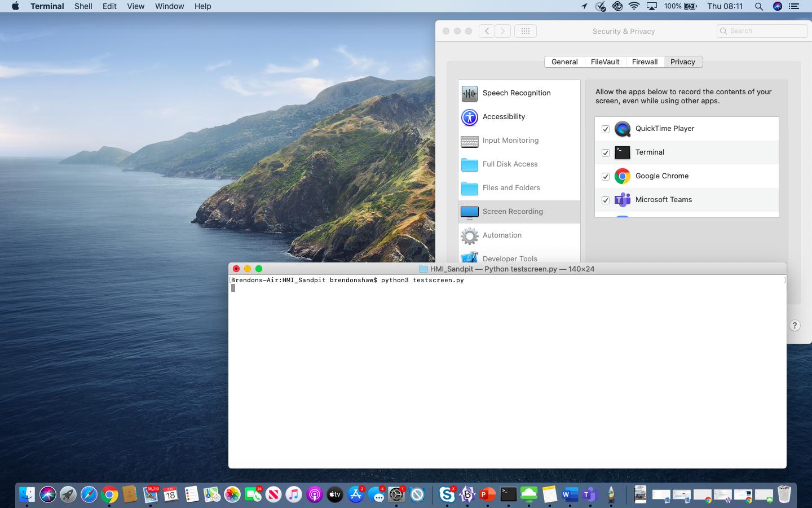Open the View menu
The width and height of the screenshot is (812, 508).
pos(136,6)
